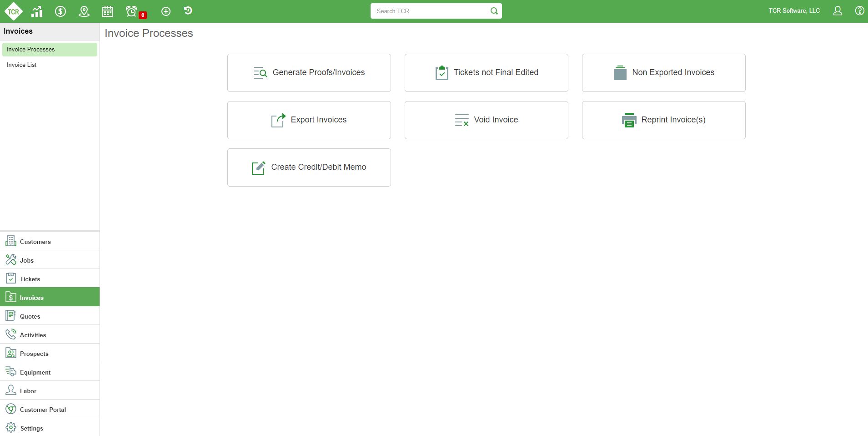This screenshot has height=436, width=868.
Task: Click the alarm clock reminders icon
Action: [x=132, y=11]
